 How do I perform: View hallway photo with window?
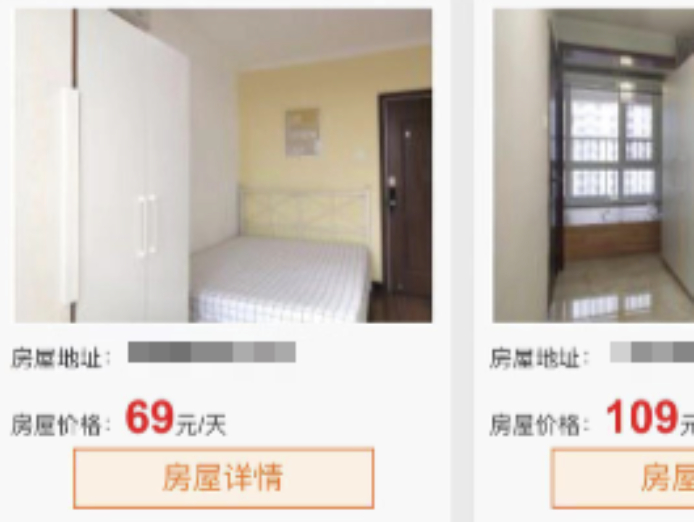[593, 166]
